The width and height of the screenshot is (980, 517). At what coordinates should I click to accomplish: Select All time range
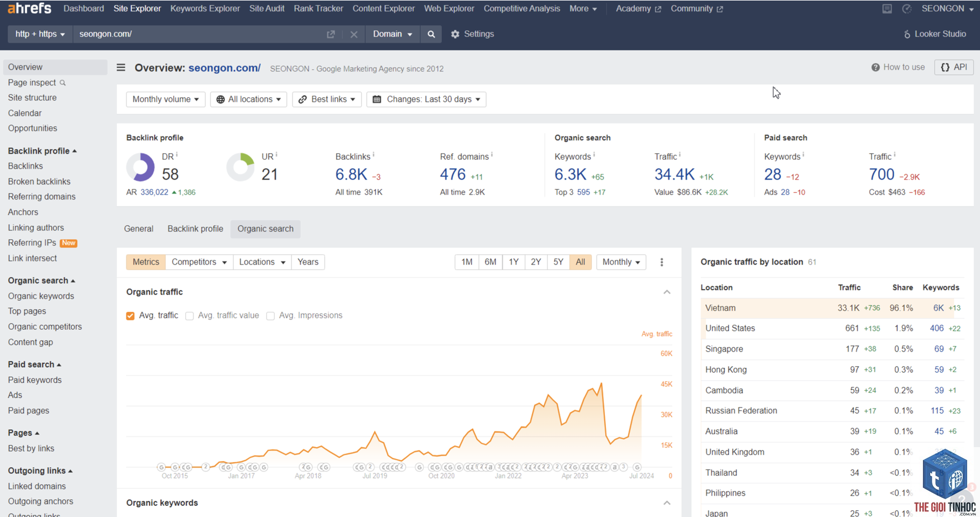(581, 262)
